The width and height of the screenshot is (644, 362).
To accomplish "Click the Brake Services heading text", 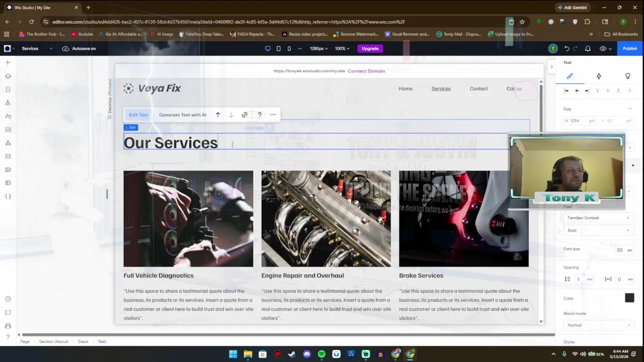I will pyautogui.click(x=421, y=276).
